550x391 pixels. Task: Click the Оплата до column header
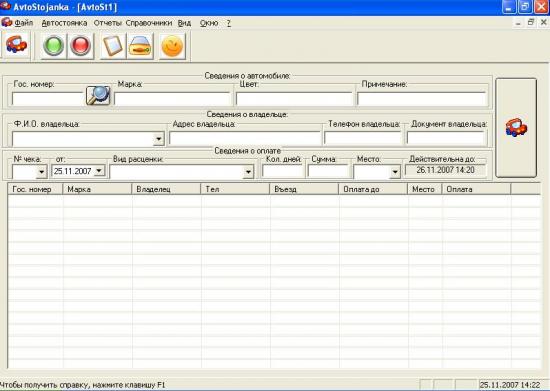pos(373,189)
